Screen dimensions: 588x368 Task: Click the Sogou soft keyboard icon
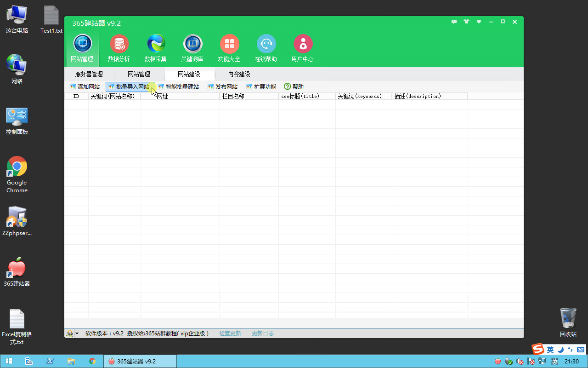581,350
